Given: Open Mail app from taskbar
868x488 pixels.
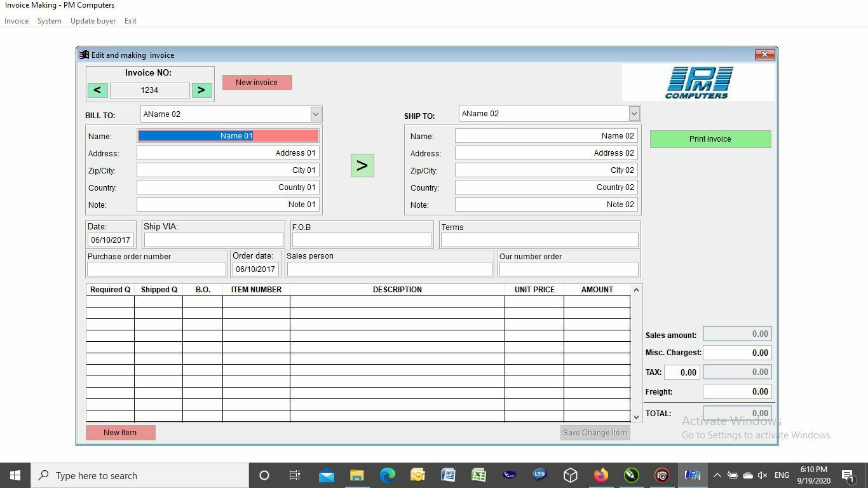Looking at the screenshot, I should tap(327, 475).
